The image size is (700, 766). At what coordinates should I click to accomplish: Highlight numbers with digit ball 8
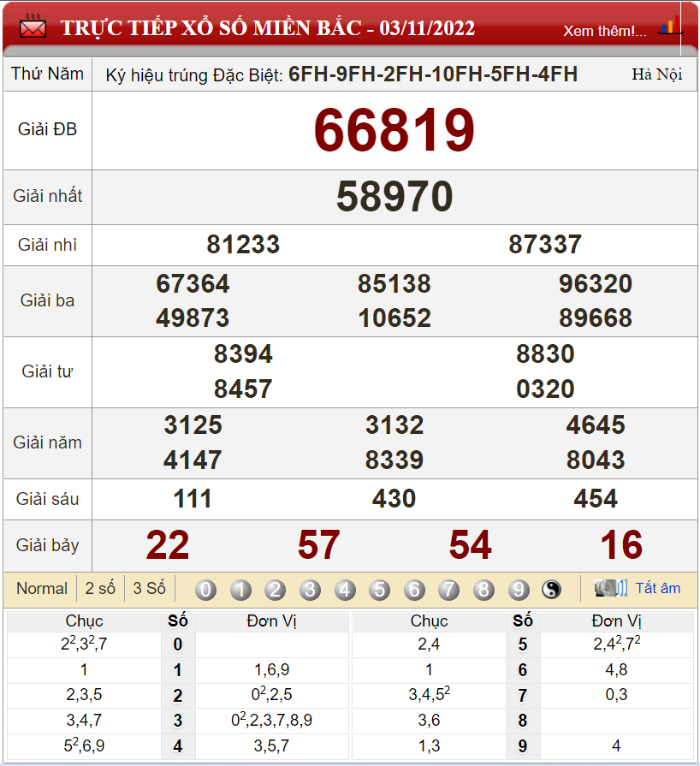[x=483, y=590]
